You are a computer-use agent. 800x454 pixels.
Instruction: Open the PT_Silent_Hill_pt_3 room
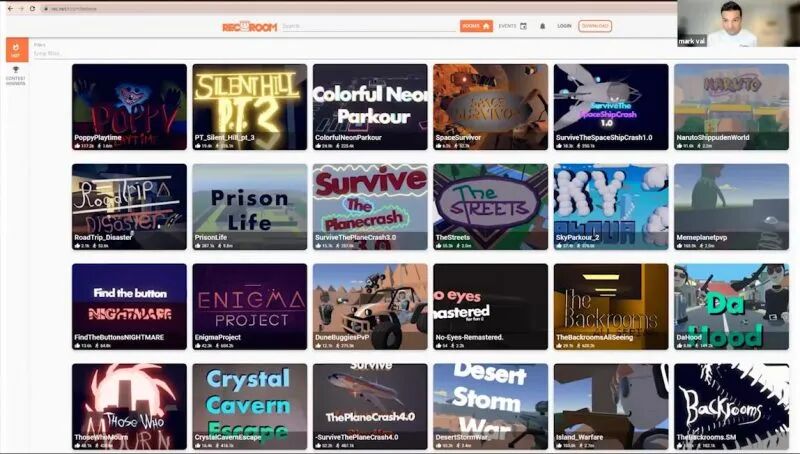click(249, 107)
